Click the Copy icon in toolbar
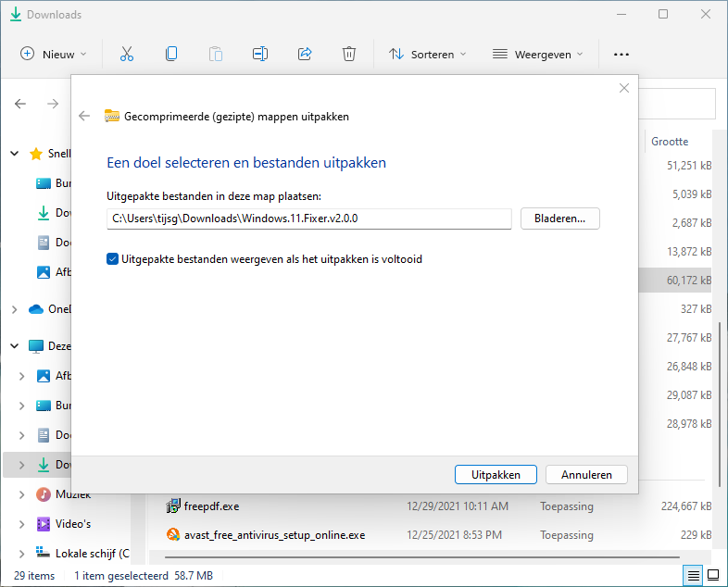Image resolution: width=728 pixels, height=587 pixels. (171, 54)
